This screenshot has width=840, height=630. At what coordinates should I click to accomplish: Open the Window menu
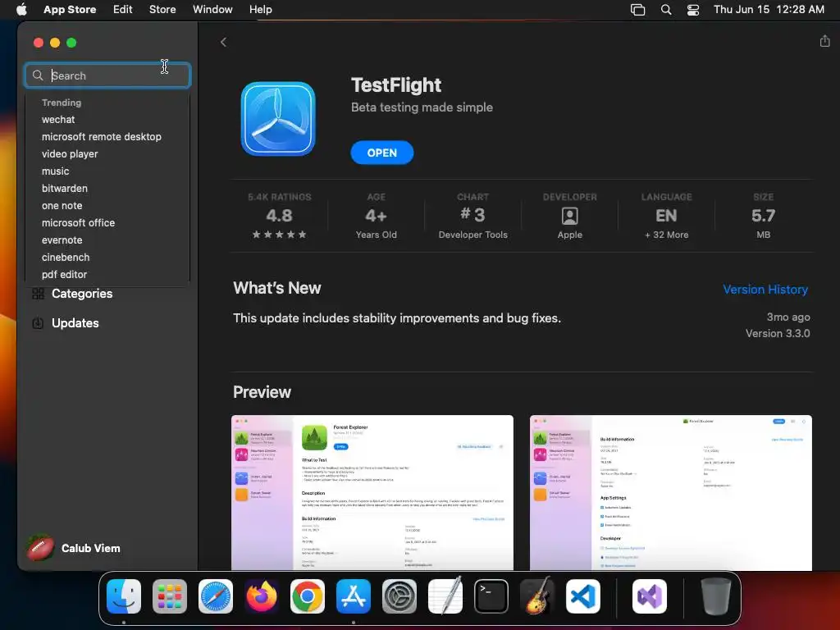tap(212, 9)
